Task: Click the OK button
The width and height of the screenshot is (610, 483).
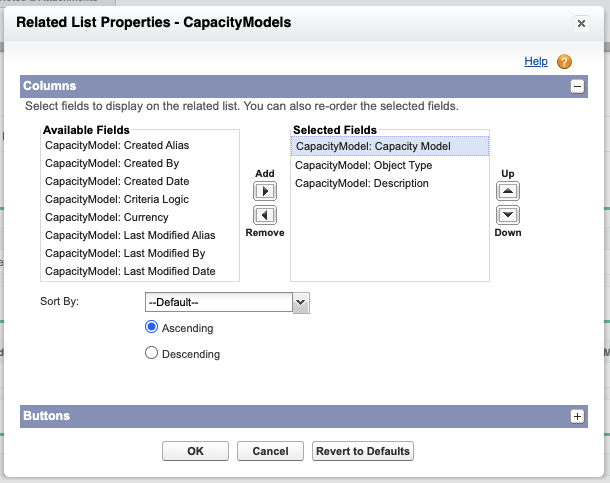Action: pos(195,451)
